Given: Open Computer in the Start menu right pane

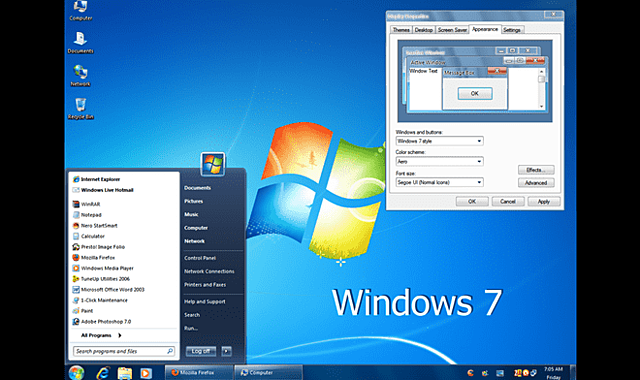Looking at the screenshot, I should pos(196,228).
